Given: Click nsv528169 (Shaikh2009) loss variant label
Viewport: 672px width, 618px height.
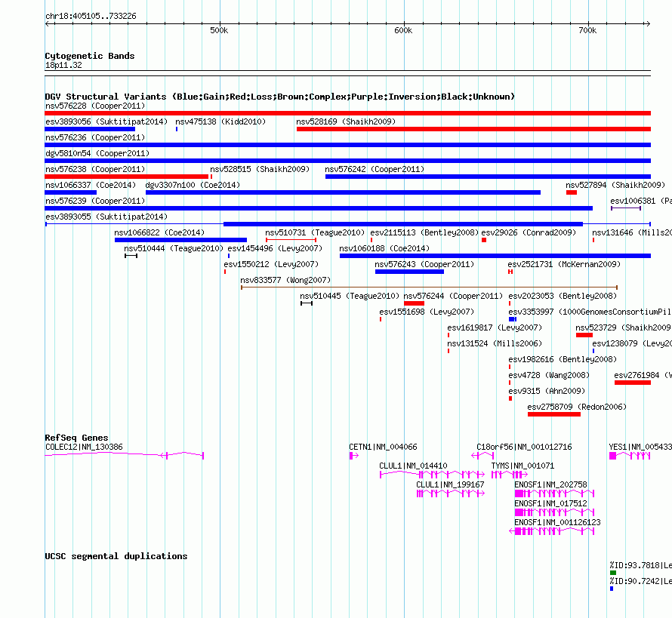Looking at the screenshot, I should [x=346, y=121].
